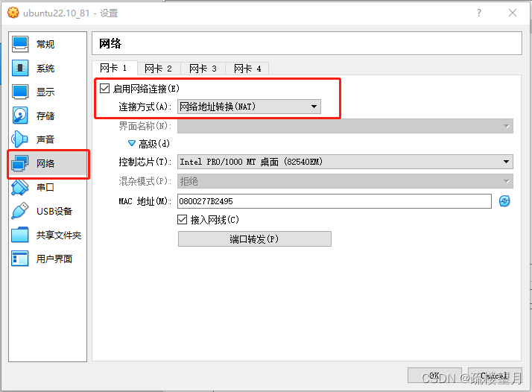Click the 端口转发(P) button
The height and width of the screenshot is (392, 532).
(x=255, y=239)
